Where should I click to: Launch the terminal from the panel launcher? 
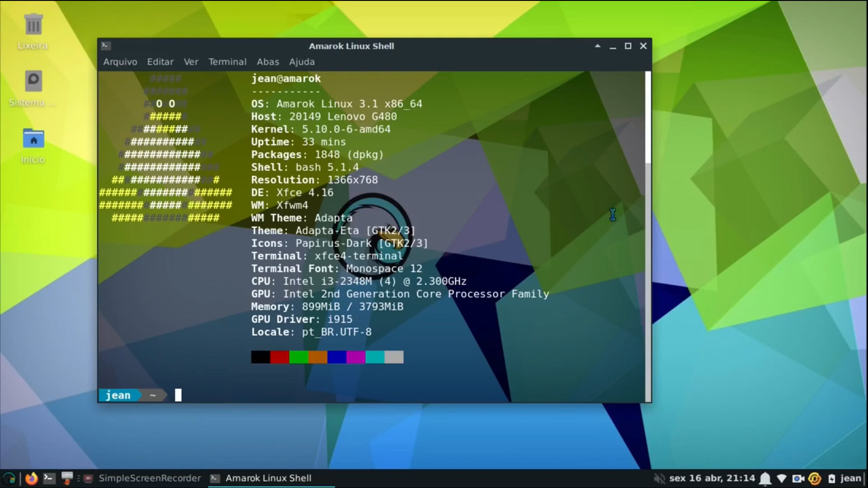(49, 478)
